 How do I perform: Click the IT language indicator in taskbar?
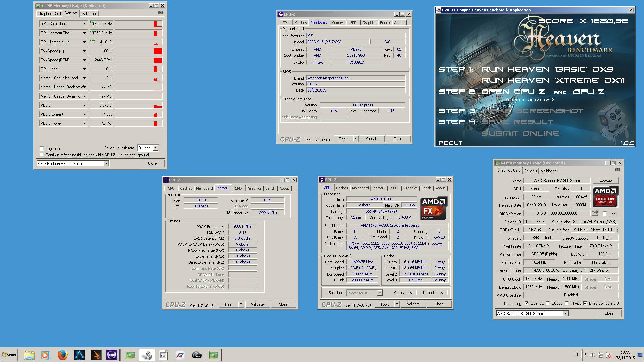[577, 354]
